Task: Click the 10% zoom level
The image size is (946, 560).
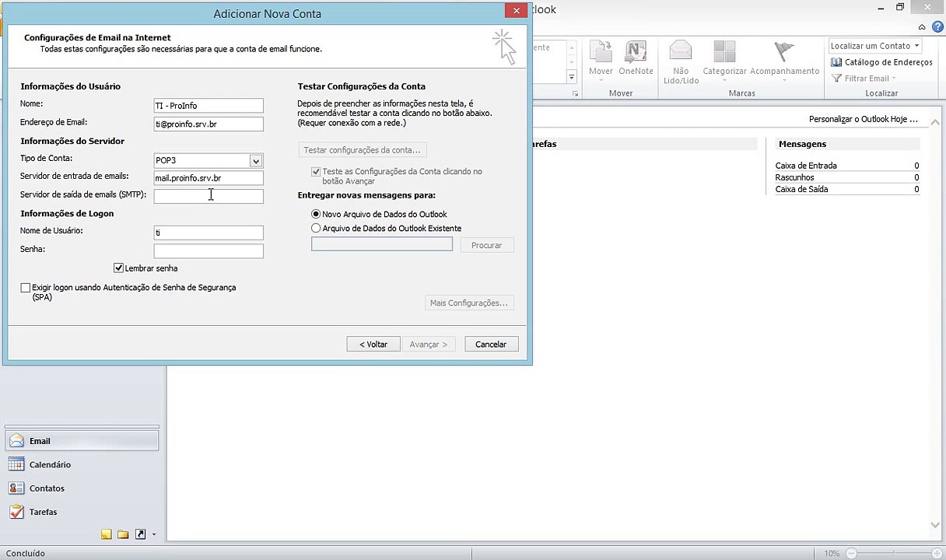Action: click(x=832, y=554)
